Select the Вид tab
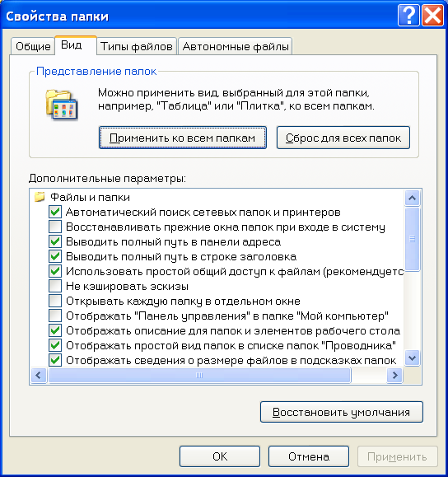448x477 pixels. tap(75, 45)
